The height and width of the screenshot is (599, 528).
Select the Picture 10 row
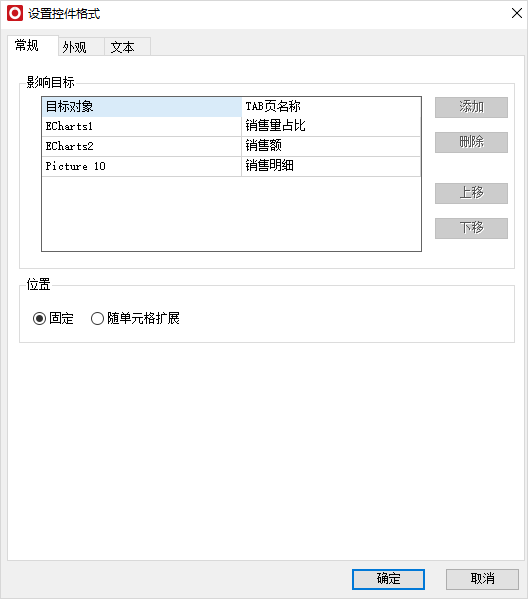232,166
